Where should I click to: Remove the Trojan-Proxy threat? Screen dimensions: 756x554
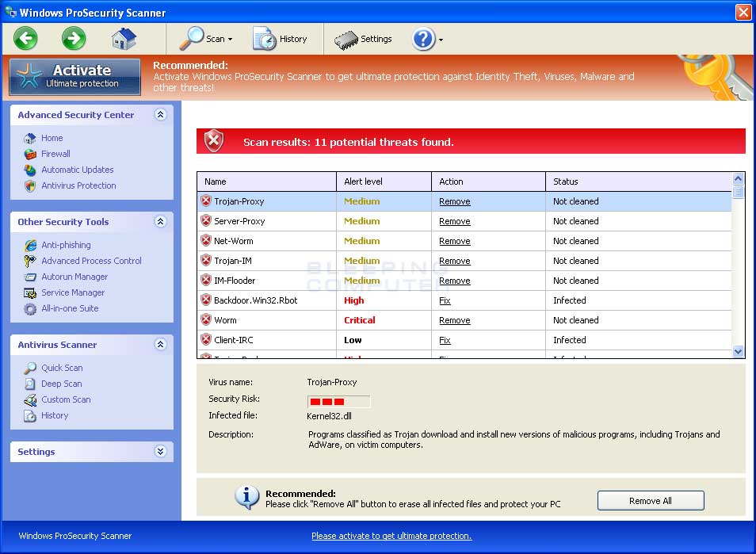[x=454, y=201]
